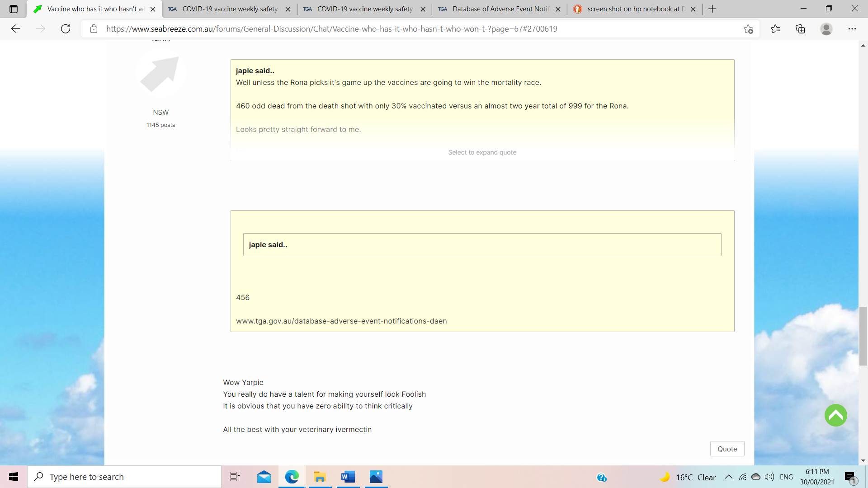868x488 pixels.
Task: Open the Favorites list icon
Action: click(775, 29)
